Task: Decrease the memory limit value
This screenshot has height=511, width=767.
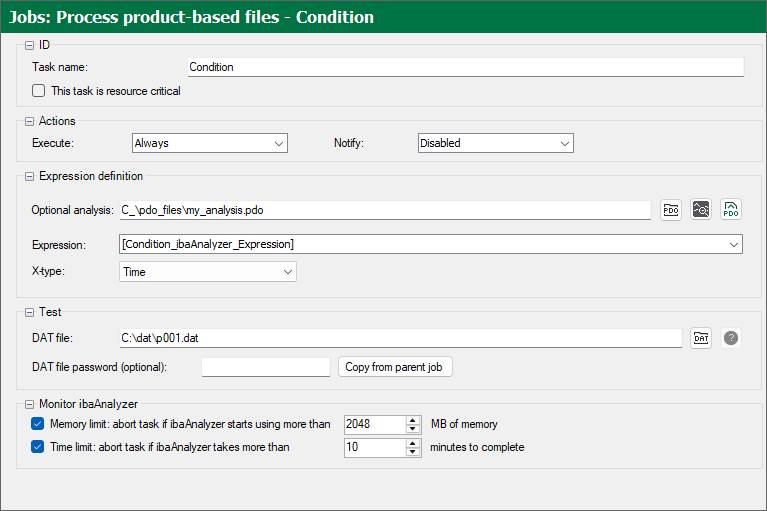Action: pos(413,429)
